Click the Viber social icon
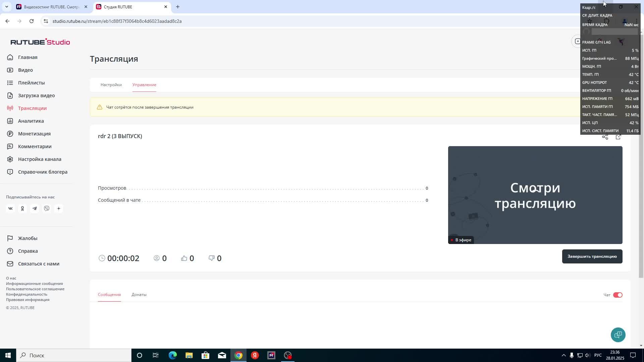This screenshot has width=644, height=362. click(47, 208)
